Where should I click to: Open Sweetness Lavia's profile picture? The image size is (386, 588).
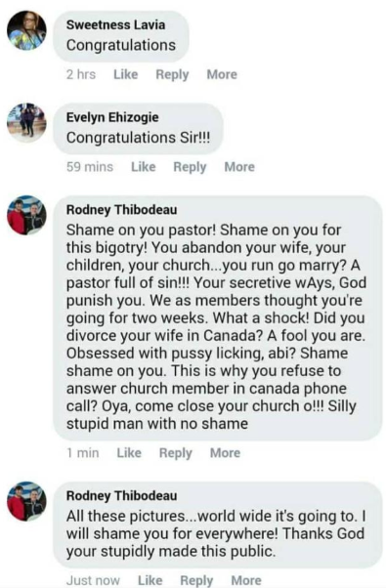[26, 30]
